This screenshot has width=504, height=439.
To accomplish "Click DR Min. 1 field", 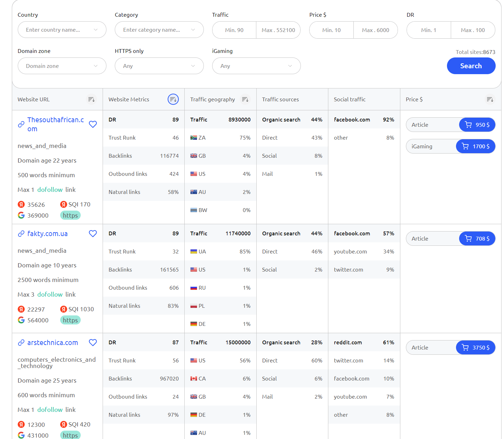I will click(429, 30).
